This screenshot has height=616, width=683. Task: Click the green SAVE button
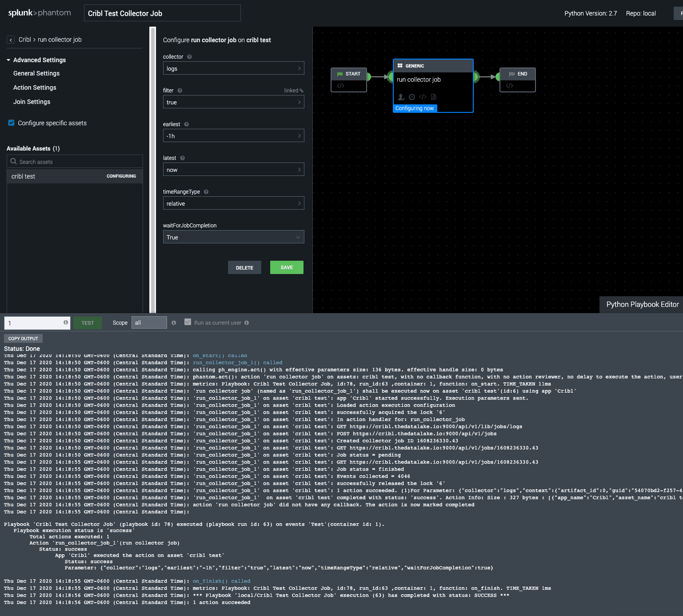point(287,267)
